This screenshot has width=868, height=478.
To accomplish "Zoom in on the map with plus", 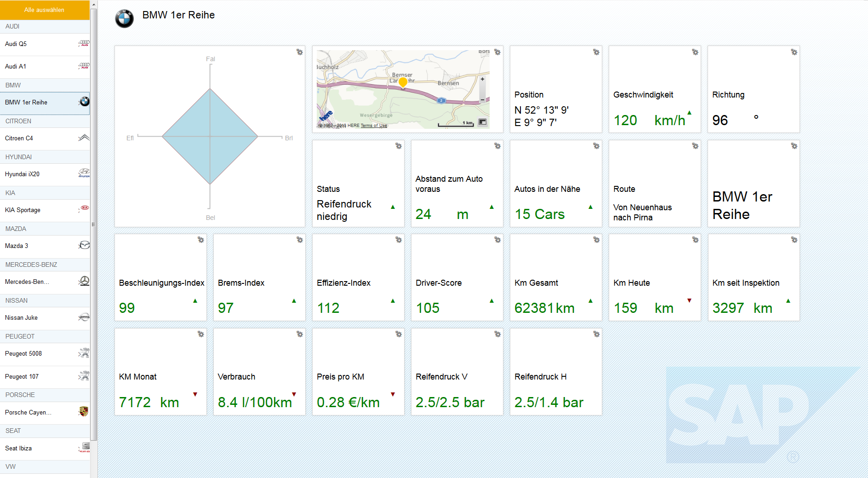I will [x=482, y=79].
